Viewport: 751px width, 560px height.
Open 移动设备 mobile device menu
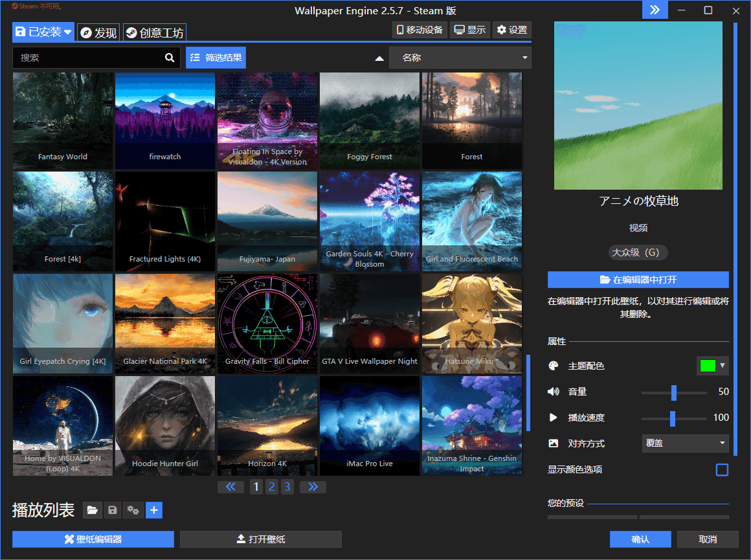tap(420, 30)
